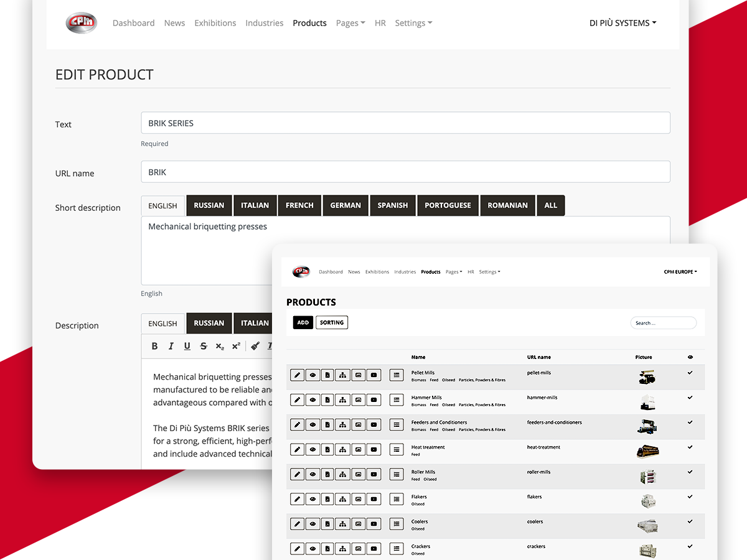Click the list icon for Flakers row

pos(397,499)
